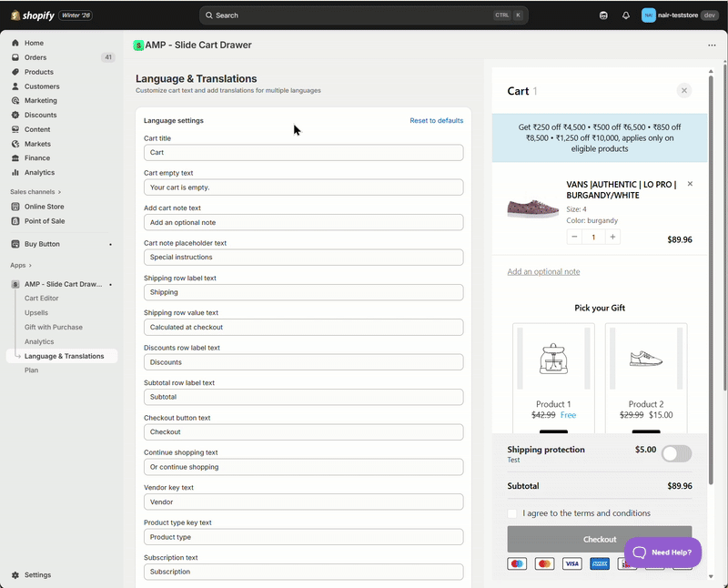
Task: Click the Shipping row value field
Action: pyautogui.click(x=303, y=327)
